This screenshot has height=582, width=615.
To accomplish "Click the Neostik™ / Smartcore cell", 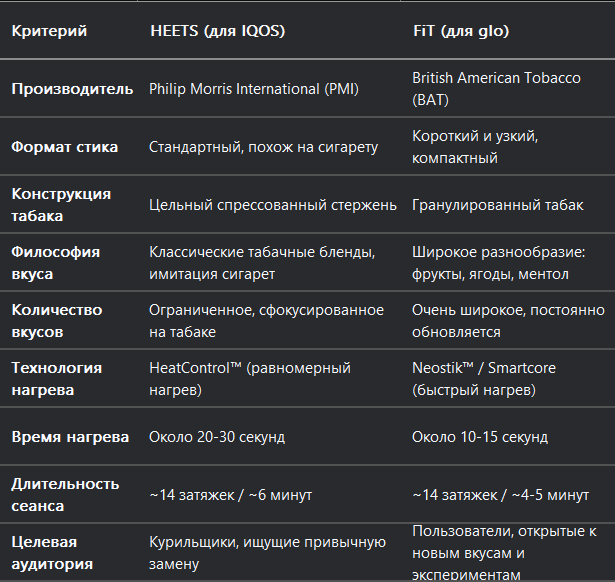I will coord(484,379).
